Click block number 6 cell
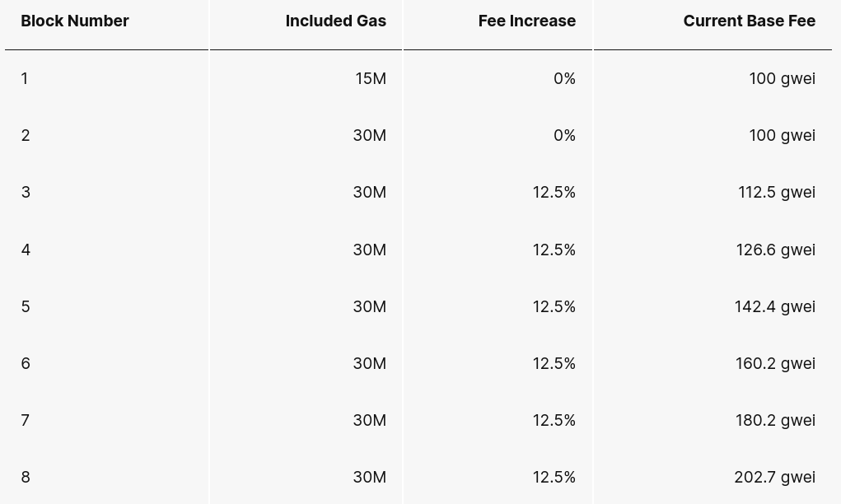This screenshot has width=841, height=504. [x=26, y=363]
